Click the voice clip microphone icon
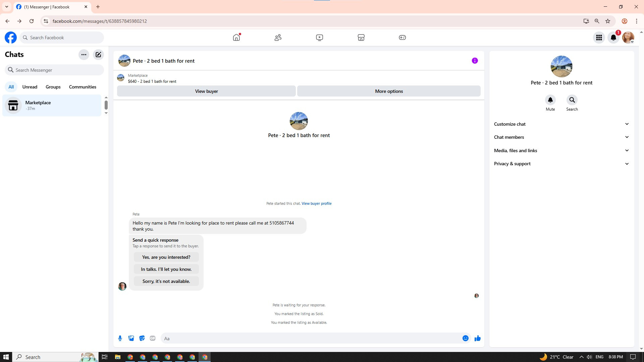This screenshot has height=362, width=644. 120,338
